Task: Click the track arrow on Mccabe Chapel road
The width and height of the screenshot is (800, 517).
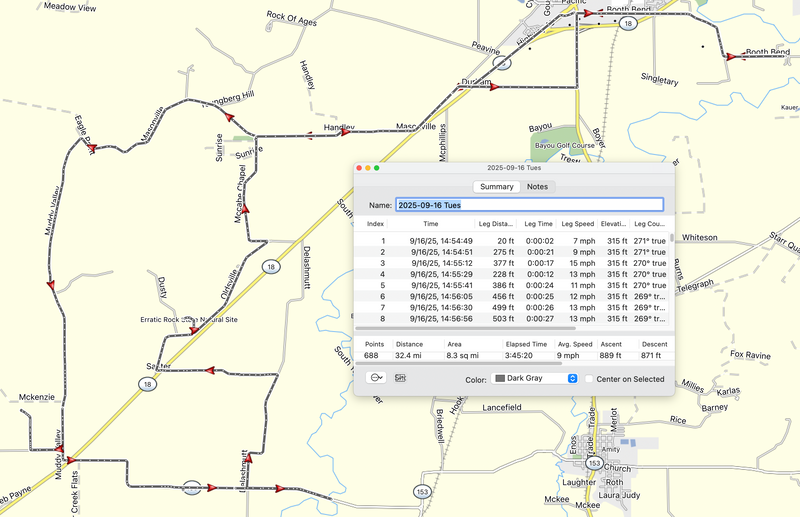Action: (245, 210)
